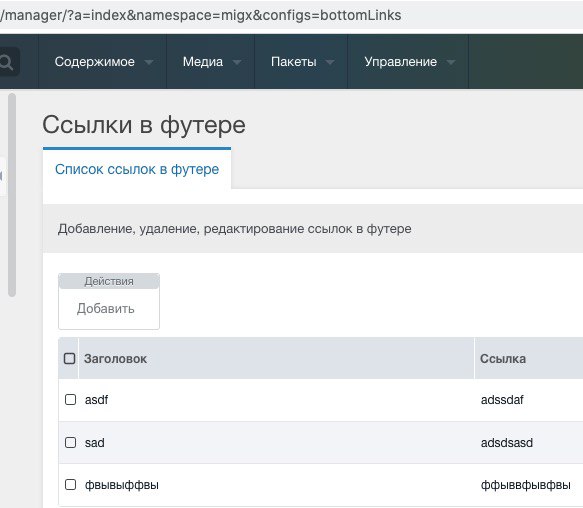Toggle the select-all checkbox in table header

(70, 359)
